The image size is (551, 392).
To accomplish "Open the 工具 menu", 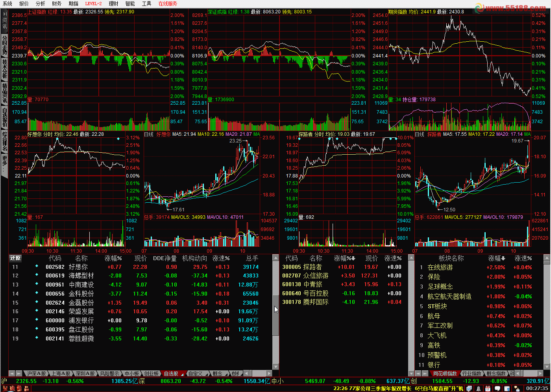I will tap(147, 4).
